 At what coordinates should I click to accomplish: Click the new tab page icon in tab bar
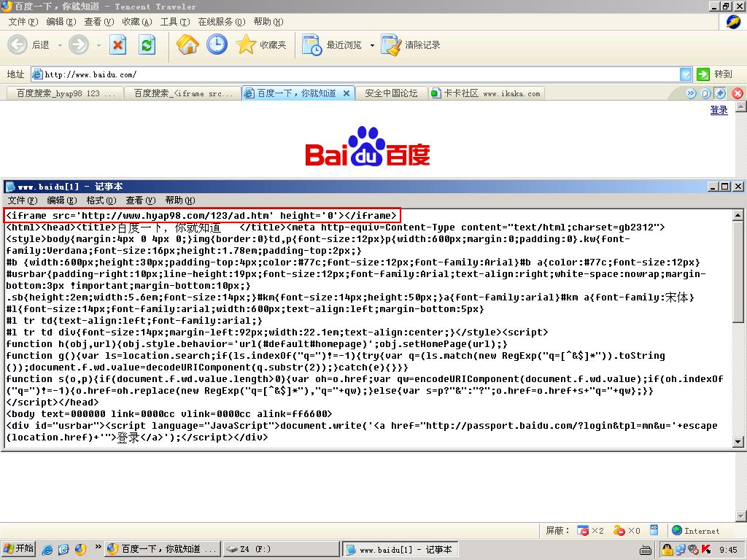[705, 93]
